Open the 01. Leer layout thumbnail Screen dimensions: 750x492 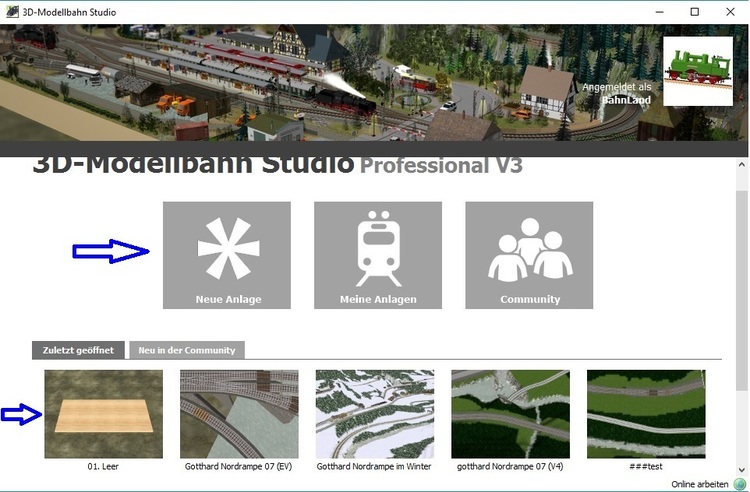coord(103,414)
